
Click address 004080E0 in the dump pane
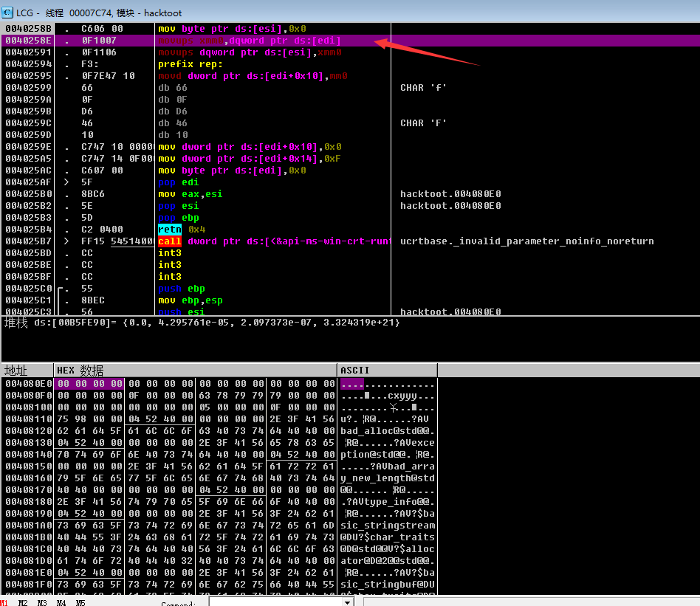27,384
